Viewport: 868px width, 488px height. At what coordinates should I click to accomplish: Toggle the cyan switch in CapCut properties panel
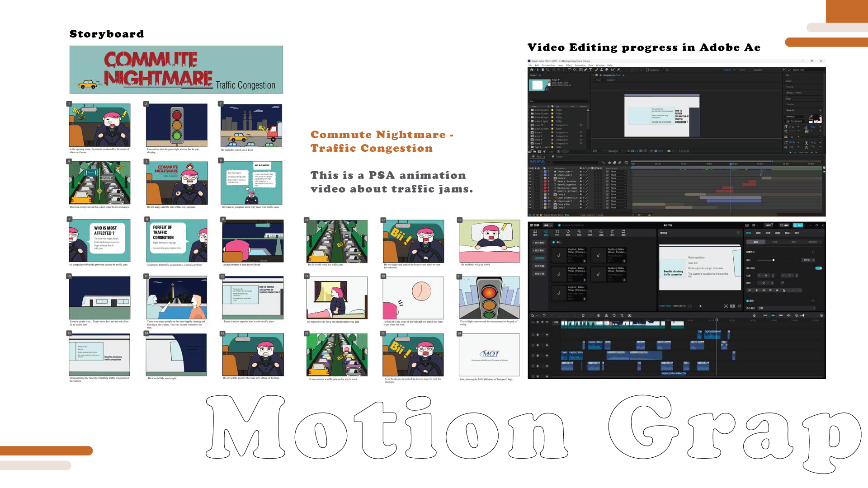point(819,268)
